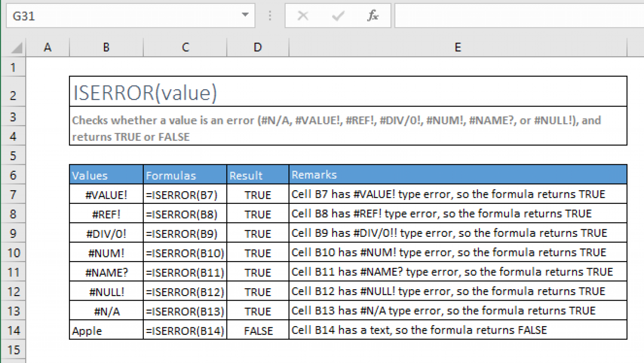This screenshot has width=644, height=363.
Task: Select the #DIV/0! cell
Action: 106,233
